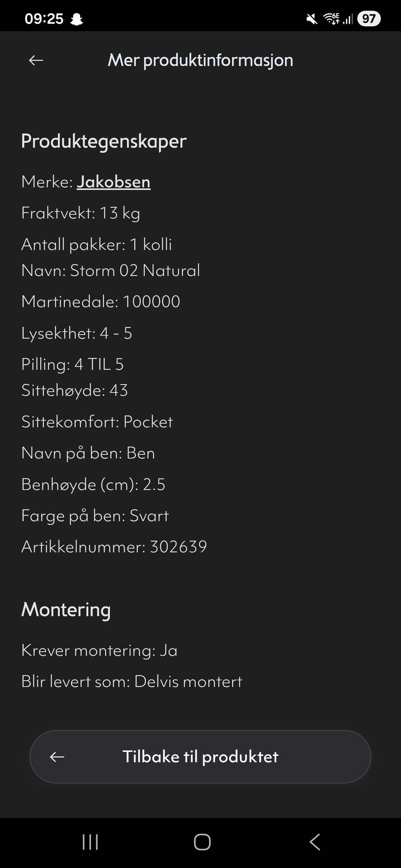Tap the battery level indicator
This screenshot has width=401, height=868.
point(368,19)
